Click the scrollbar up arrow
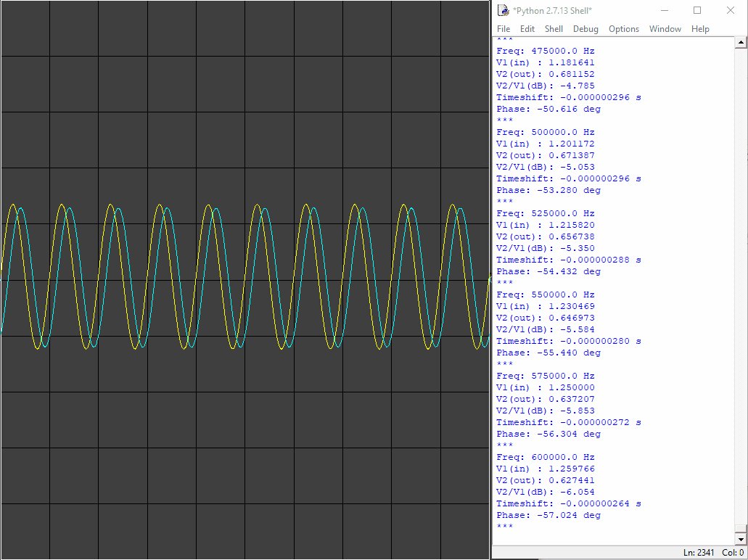The height and width of the screenshot is (560, 748). coord(741,43)
